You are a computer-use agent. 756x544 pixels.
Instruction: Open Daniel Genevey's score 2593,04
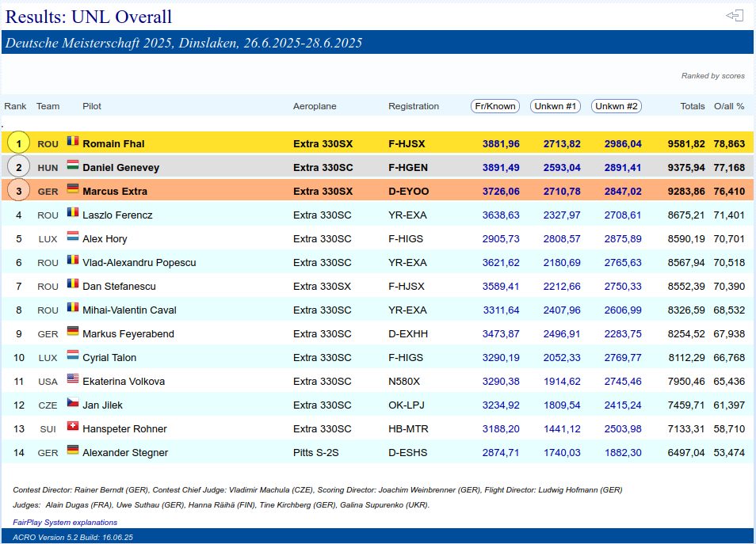pyautogui.click(x=562, y=168)
